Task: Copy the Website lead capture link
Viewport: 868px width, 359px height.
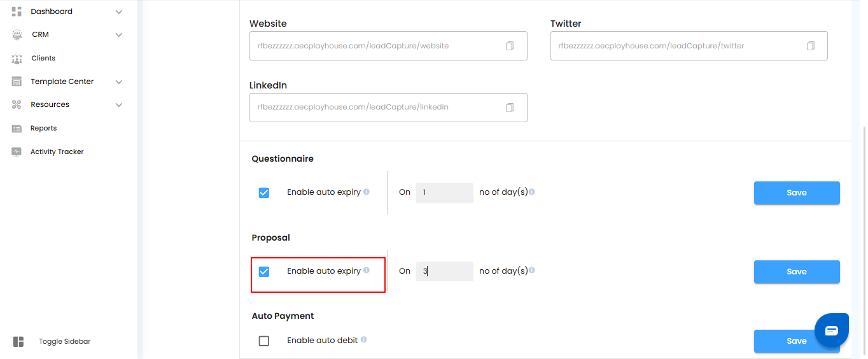Action: point(510,46)
